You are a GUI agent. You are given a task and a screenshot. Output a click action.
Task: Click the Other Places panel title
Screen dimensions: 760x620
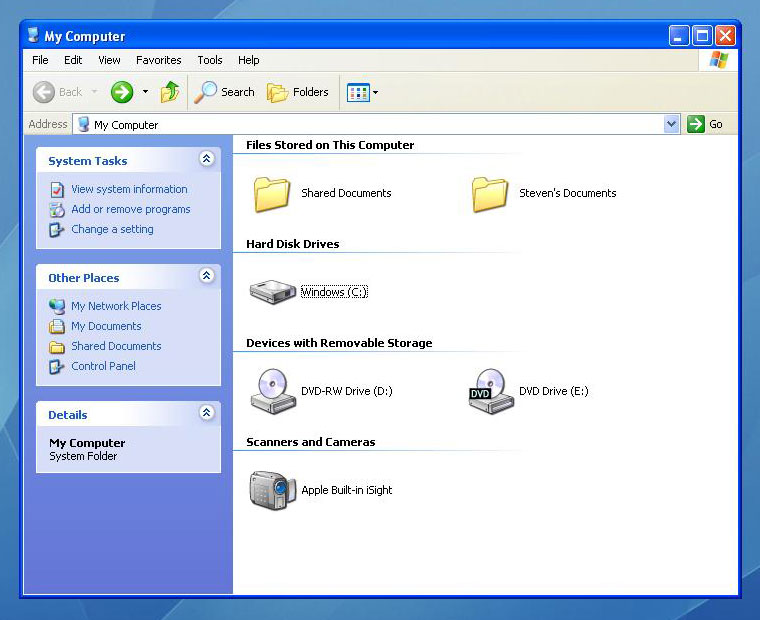(84, 278)
